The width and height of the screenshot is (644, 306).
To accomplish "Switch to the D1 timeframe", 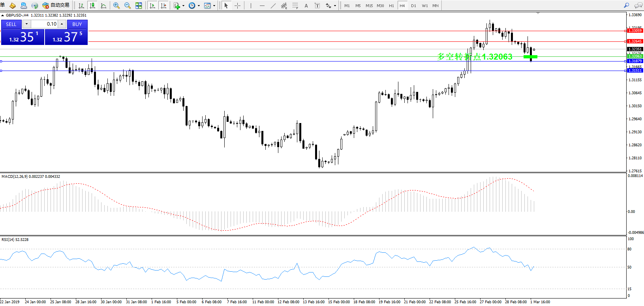I will pyautogui.click(x=413, y=6).
